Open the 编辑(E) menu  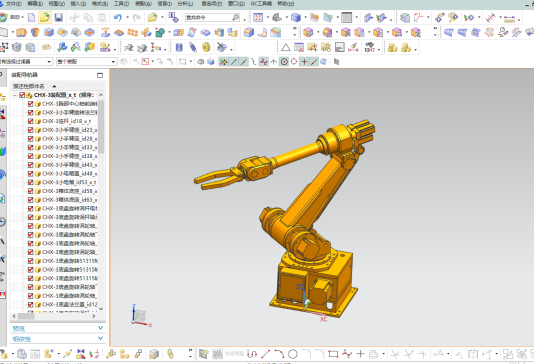coord(35,4)
